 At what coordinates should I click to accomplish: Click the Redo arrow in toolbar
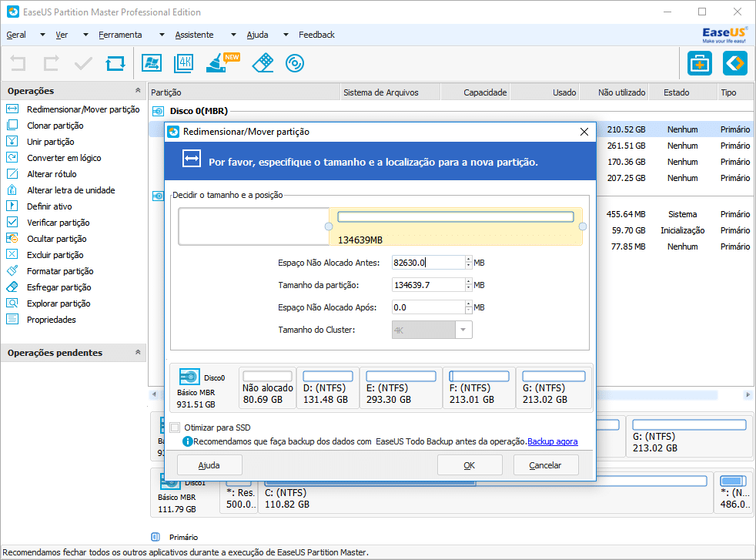[x=51, y=63]
